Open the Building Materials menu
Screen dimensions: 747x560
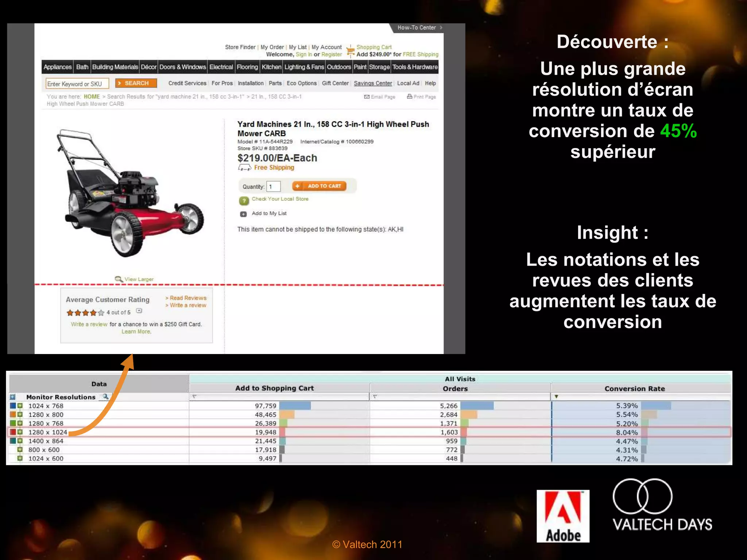[115, 67]
